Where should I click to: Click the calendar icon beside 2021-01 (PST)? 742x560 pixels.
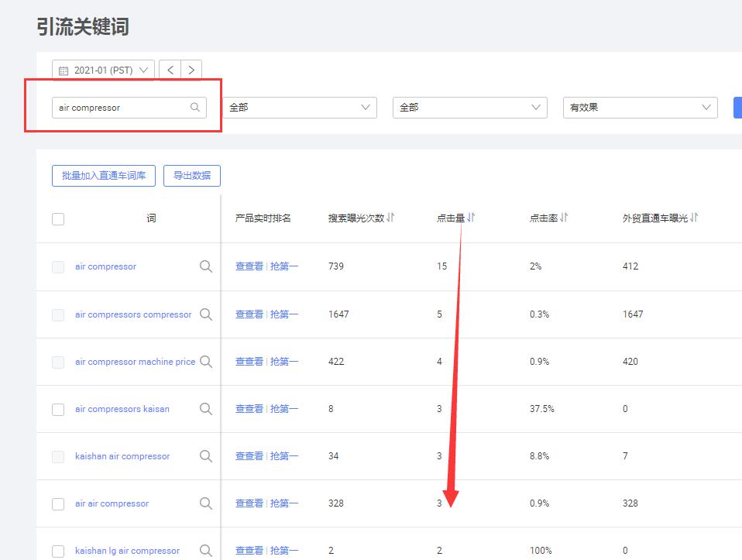(x=64, y=70)
